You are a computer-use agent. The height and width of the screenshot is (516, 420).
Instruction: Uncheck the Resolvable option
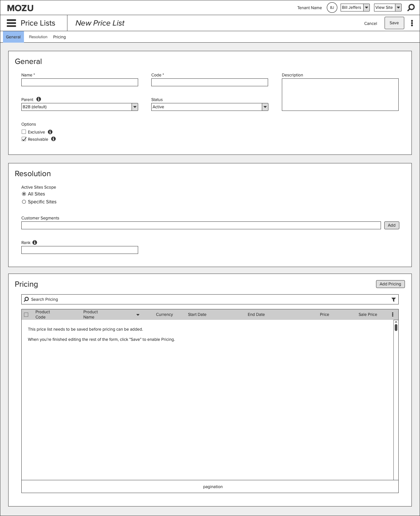pyautogui.click(x=24, y=139)
